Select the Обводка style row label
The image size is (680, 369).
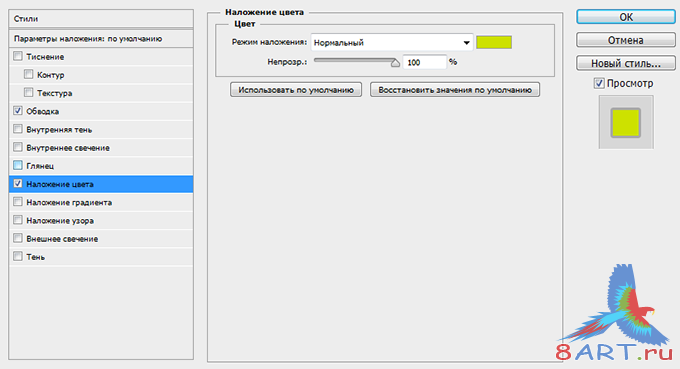click(42, 111)
